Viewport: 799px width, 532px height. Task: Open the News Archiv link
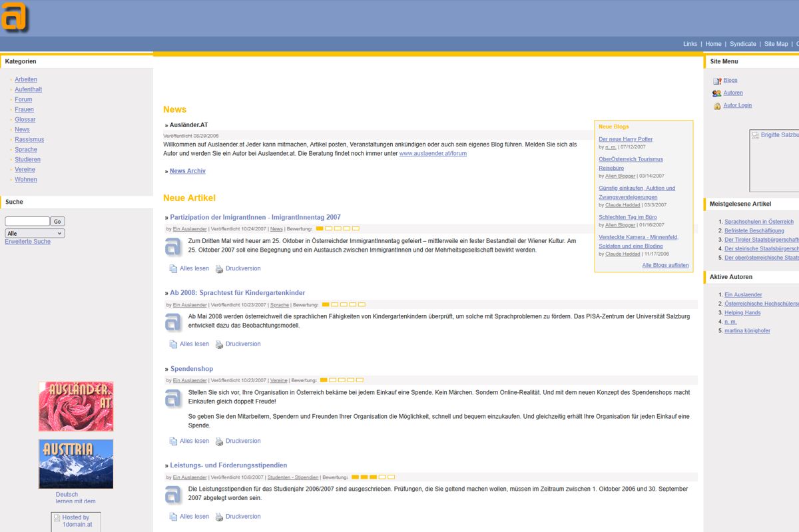click(187, 171)
